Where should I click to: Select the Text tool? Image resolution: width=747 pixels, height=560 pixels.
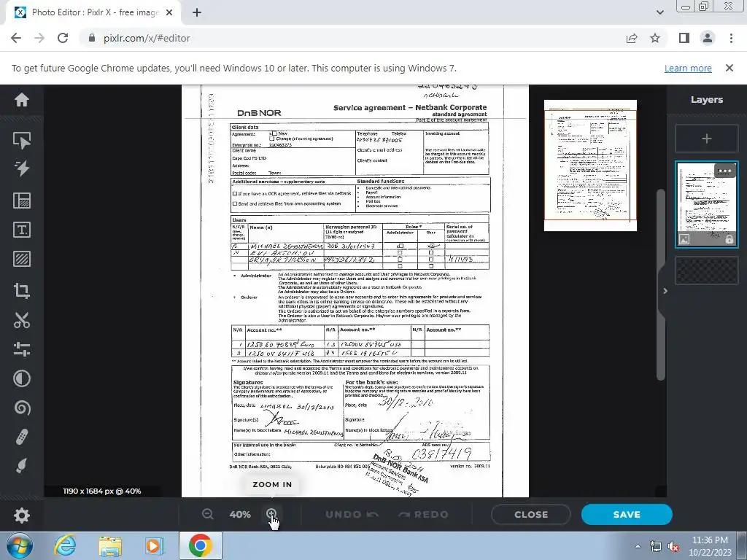[x=22, y=230]
